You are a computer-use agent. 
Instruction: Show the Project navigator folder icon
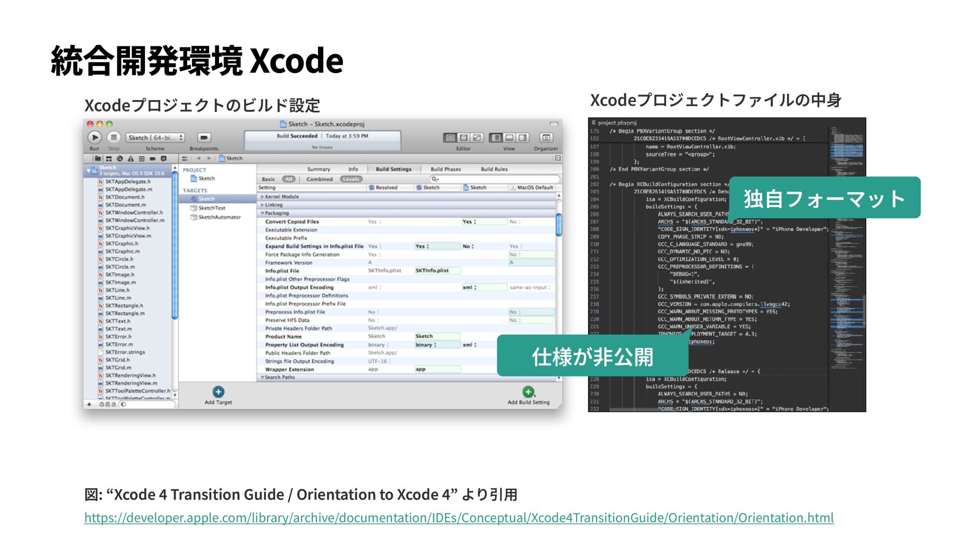[x=97, y=159]
